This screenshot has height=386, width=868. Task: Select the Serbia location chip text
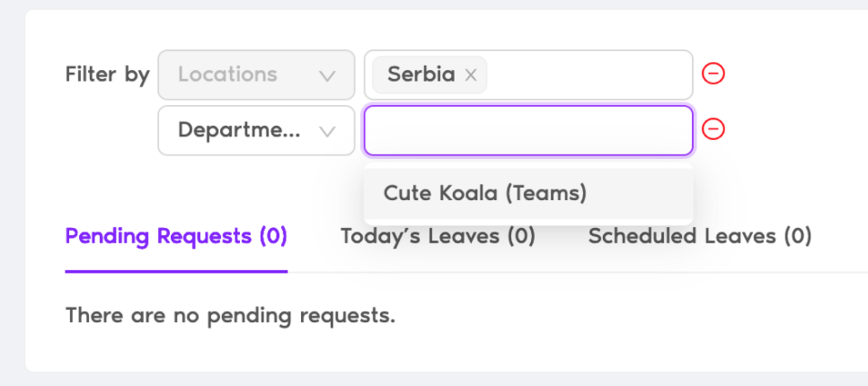pyautogui.click(x=421, y=75)
